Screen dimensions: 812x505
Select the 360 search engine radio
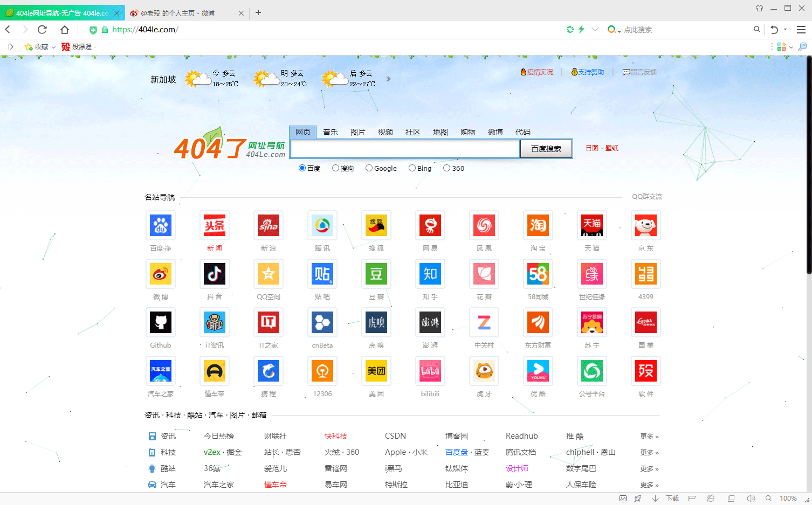(446, 168)
